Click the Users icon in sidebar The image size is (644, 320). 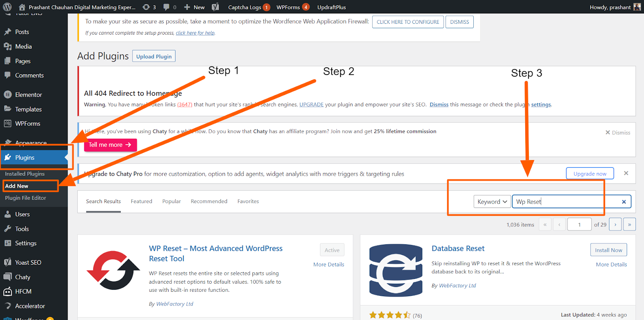coord(8,214)
